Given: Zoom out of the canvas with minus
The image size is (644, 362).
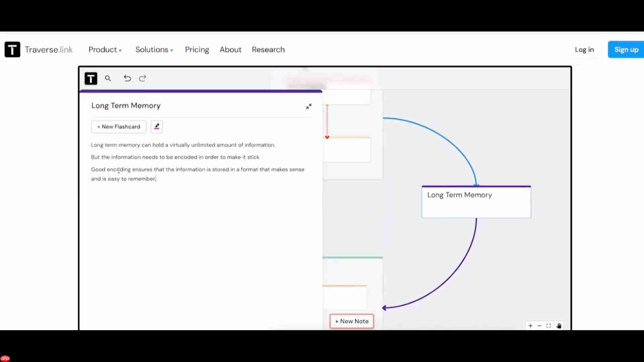Looking at the screenshot, I should coord(539,326).
